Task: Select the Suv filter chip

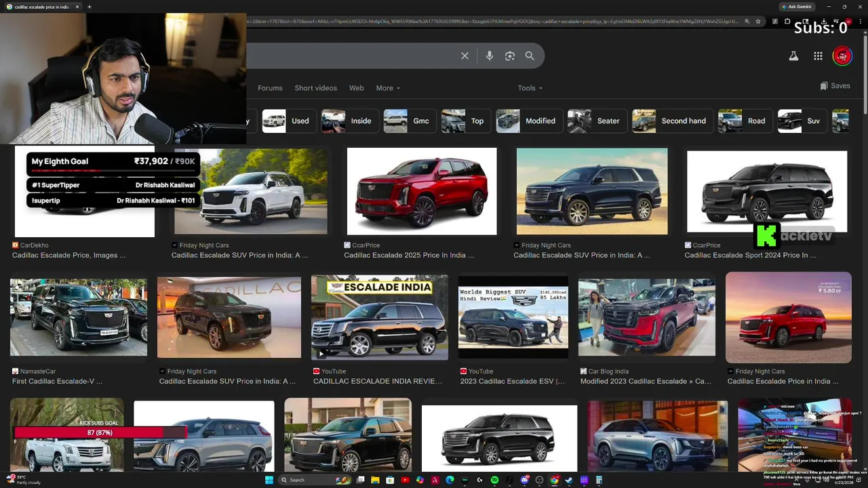Action: pyautogui.click(x=803, y=121)
